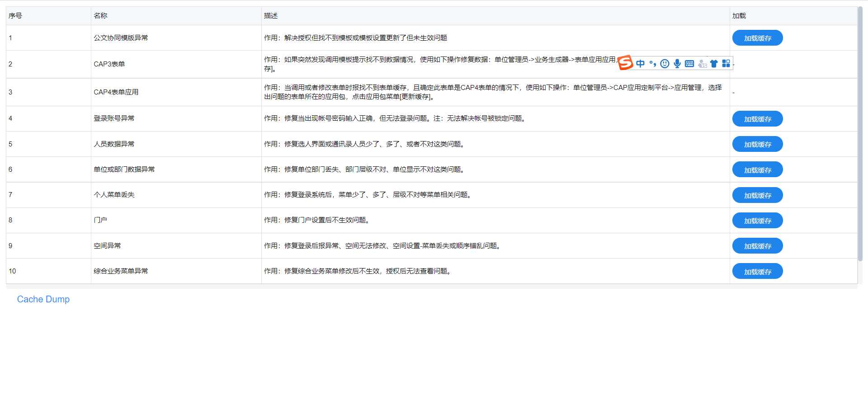The height and width of the screenshot is (400, 868).
Task: Open the Cache Dump link
Action: click(x=43, y=299)
